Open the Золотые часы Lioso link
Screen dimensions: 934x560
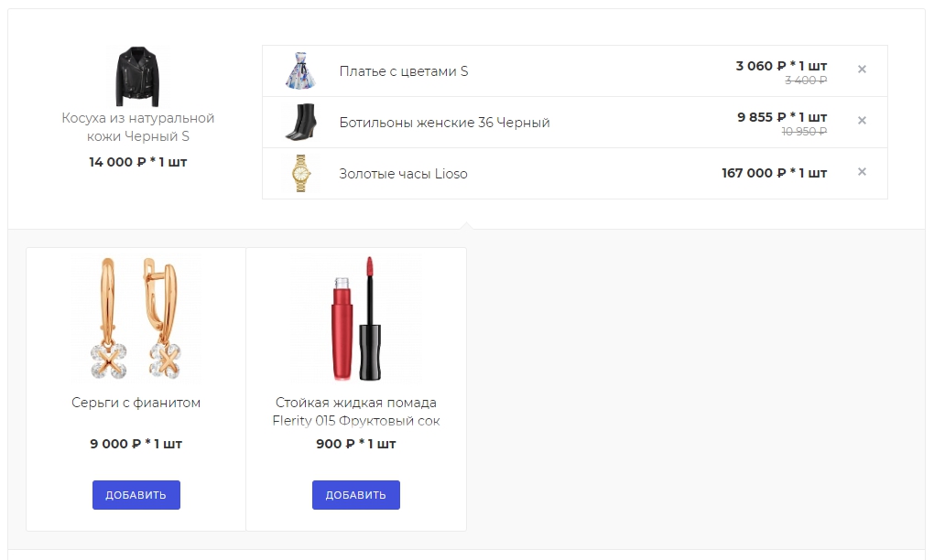[403, 173]
